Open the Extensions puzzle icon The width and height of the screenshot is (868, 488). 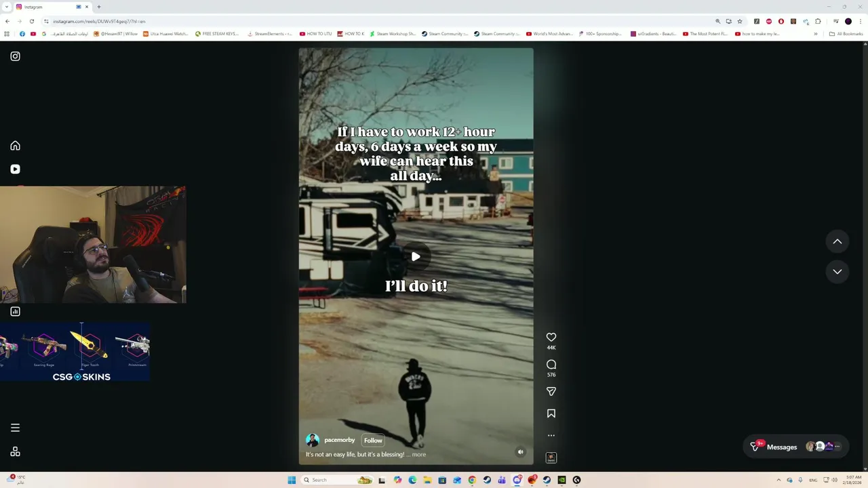(818, 21)
